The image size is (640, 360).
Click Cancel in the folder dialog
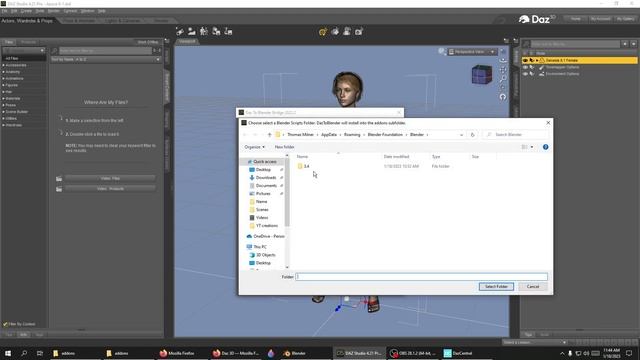[x=533, y=287]
